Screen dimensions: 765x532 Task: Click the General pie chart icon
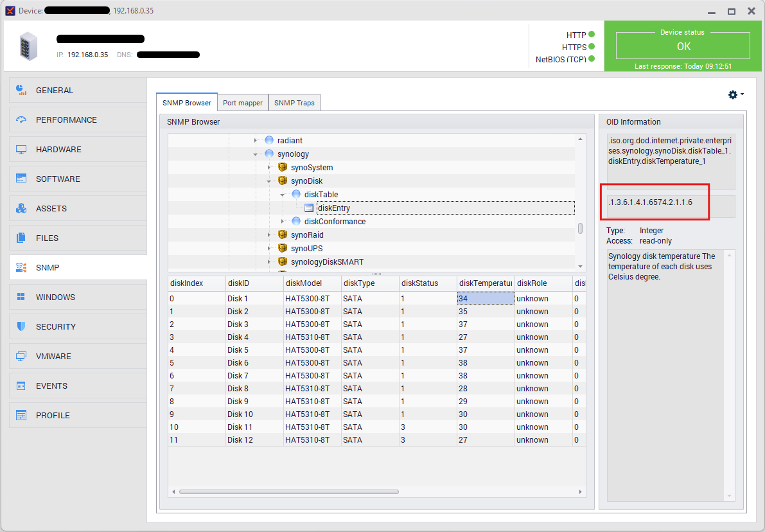(x=21, y=90)
